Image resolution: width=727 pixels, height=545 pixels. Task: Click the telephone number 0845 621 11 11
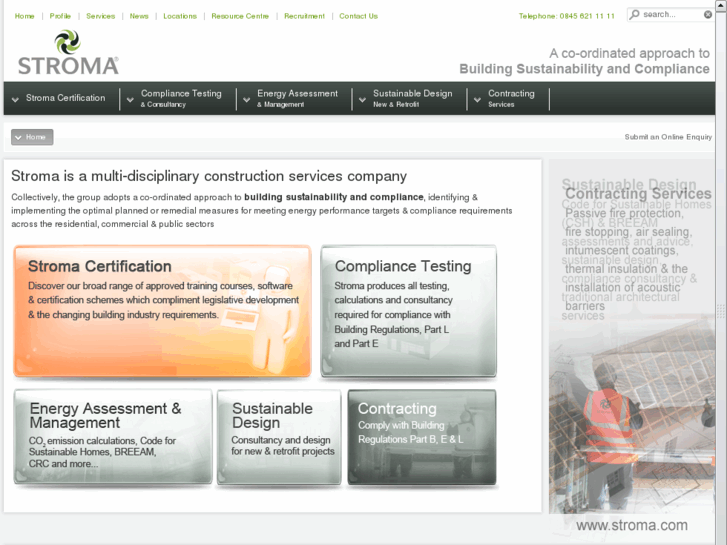(x=587, y=16)
